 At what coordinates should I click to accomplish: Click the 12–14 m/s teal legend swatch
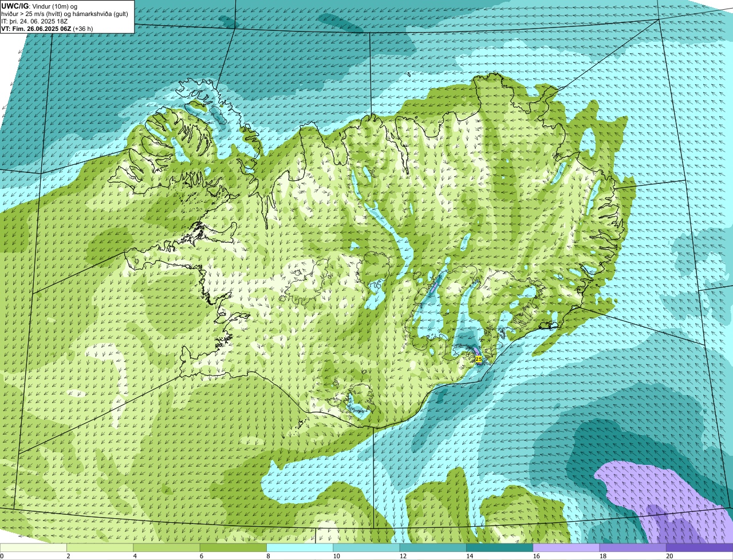pos(433,547)
